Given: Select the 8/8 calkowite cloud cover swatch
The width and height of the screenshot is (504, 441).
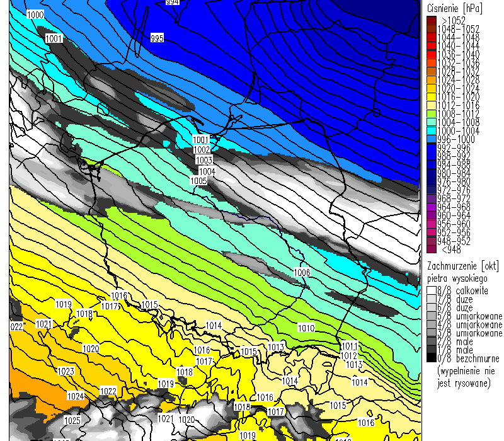Looking at the screenshot, I should [432, 290].
